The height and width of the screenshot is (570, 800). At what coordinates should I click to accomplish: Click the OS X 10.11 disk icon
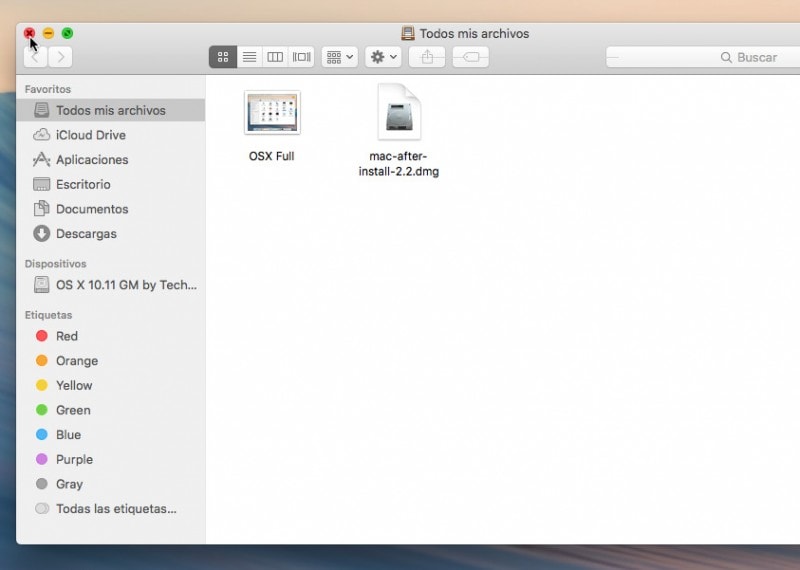click(41, 285)
